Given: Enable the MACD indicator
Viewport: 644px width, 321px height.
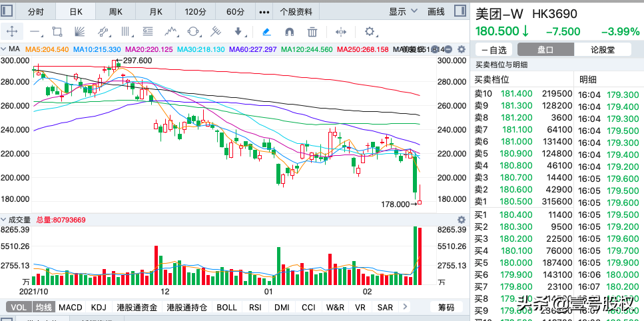Looking at the screenshot, I should click(x=70, y=307).
